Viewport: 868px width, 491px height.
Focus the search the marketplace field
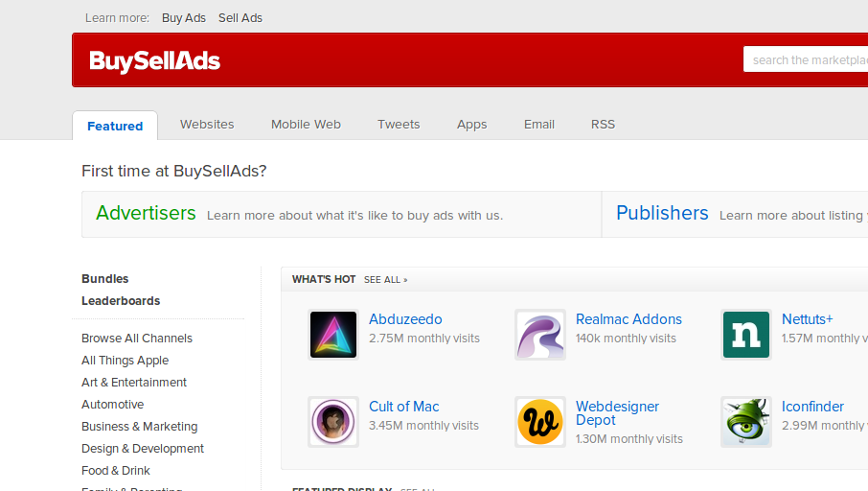(x=806, y=59)
